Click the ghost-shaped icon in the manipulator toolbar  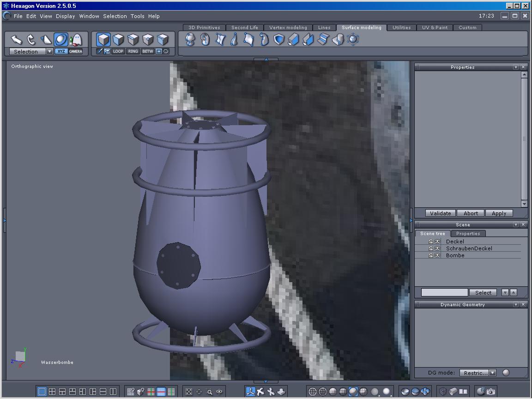click(x=76, y=40)
